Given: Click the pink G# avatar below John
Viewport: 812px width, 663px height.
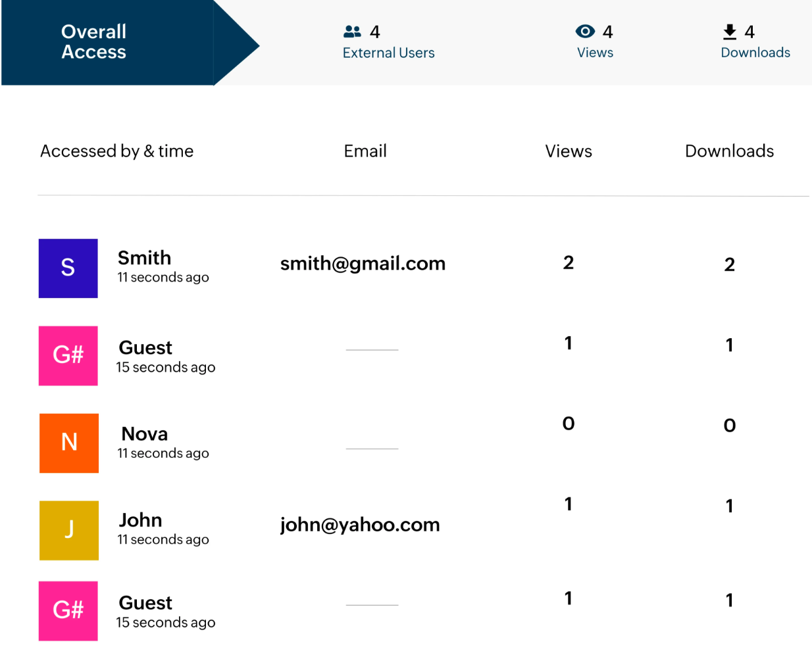Looking at the screenshot, I should pos(68,610).
